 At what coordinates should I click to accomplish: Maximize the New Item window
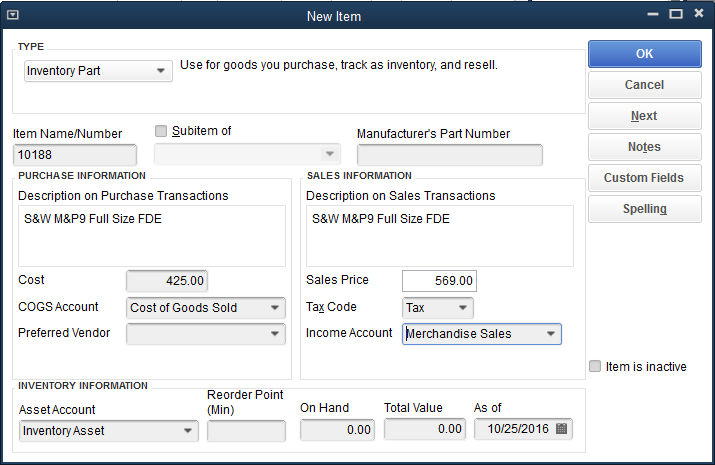pyautogui.click(x=676, y=14)
